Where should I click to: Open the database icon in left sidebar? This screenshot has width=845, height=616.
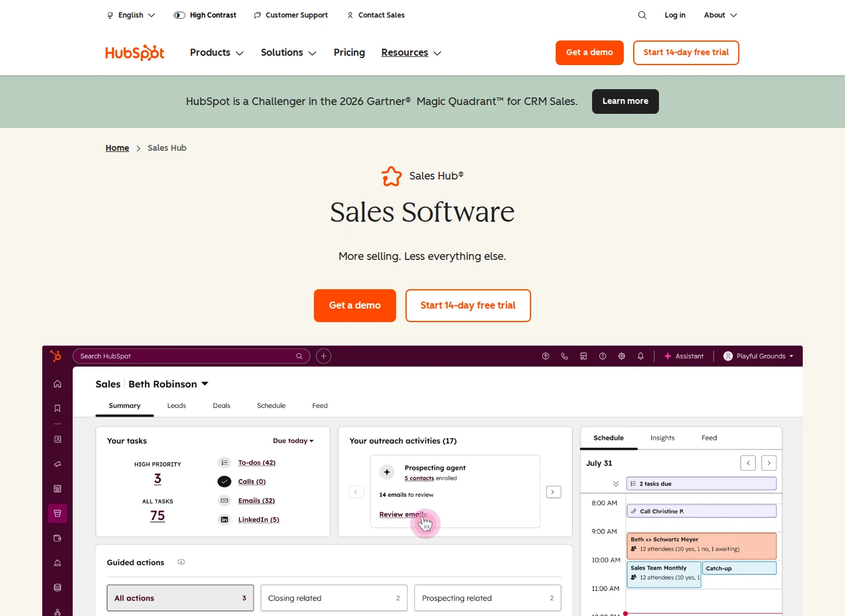[58, 587]
